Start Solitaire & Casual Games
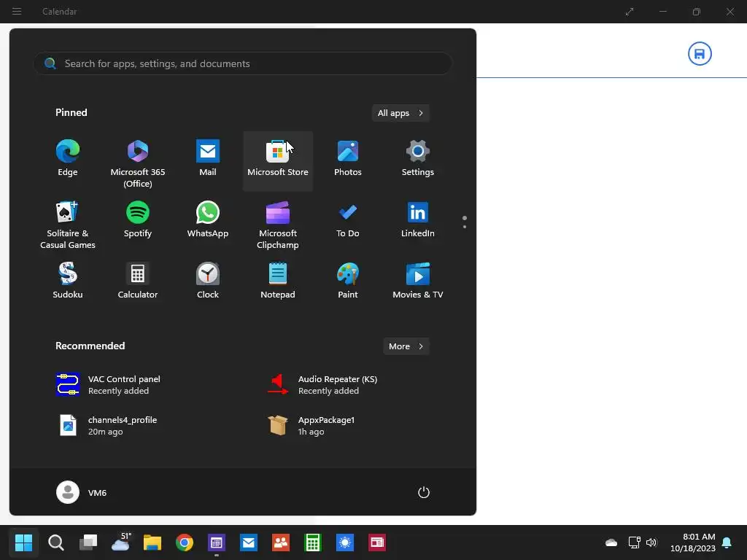 [68, 224]
